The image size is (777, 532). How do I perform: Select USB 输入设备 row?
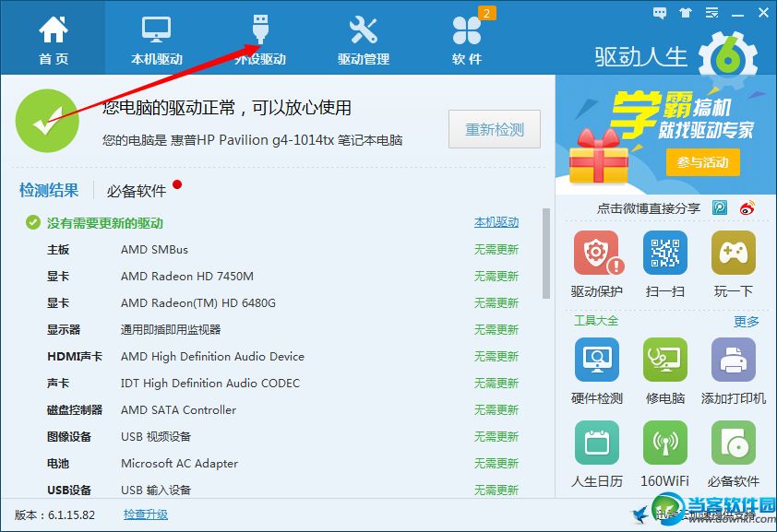pos(282,490)
